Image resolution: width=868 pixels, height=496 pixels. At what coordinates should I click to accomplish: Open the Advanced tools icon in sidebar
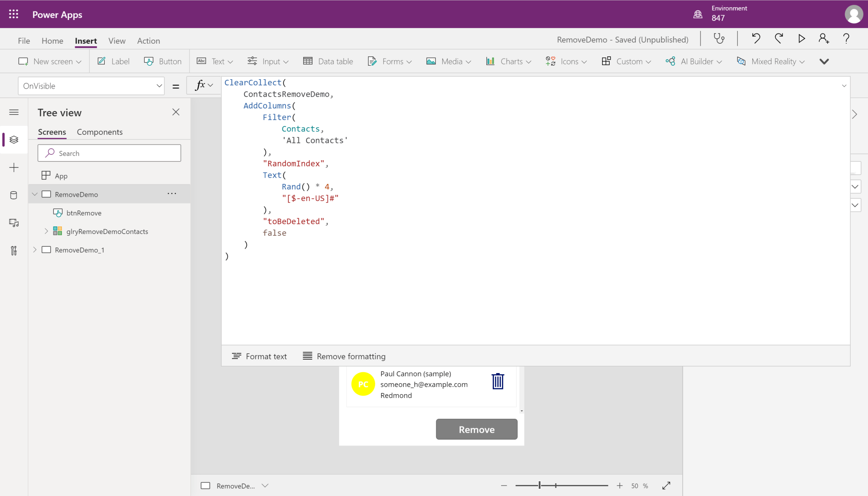[14, 251]
